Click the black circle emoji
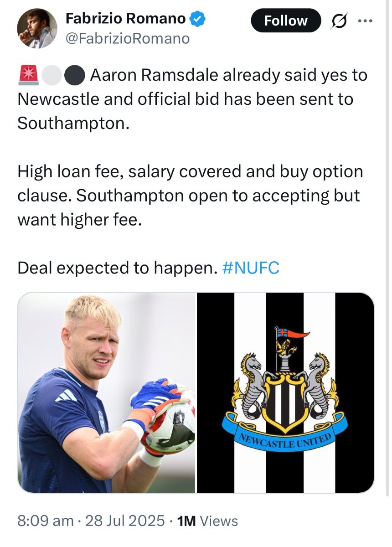The width and height of the screenshot is (392, 547). pos(74,76)
